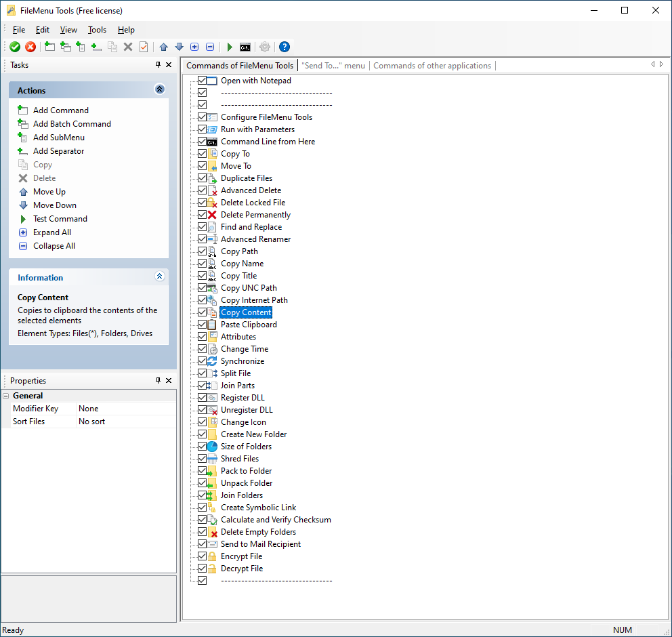Select the Copy UNC Path row

[x=249, y=288]
